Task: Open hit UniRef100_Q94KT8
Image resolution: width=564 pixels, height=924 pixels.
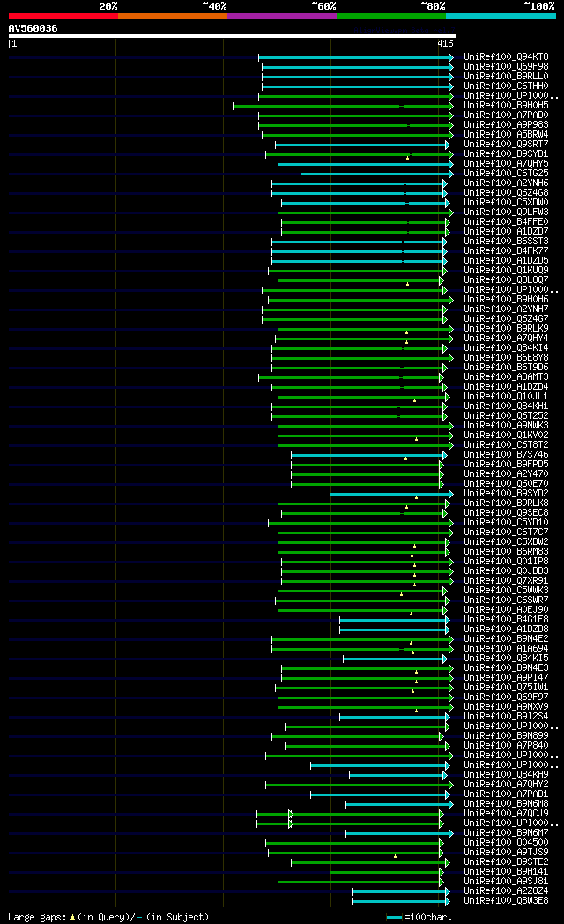Action: coord(506,57)
